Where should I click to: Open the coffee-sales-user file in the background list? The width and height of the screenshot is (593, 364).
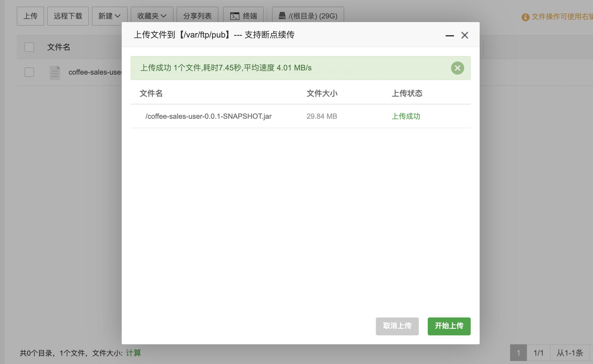95,72
